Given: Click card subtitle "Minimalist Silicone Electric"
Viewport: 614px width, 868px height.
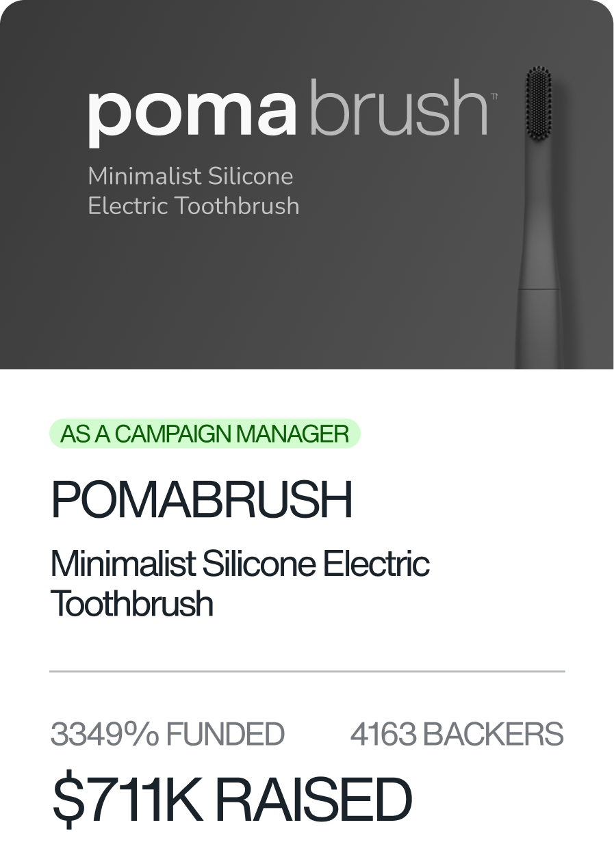Looking at the screenshot, I should pyautogui.click(x=240, y=564).
